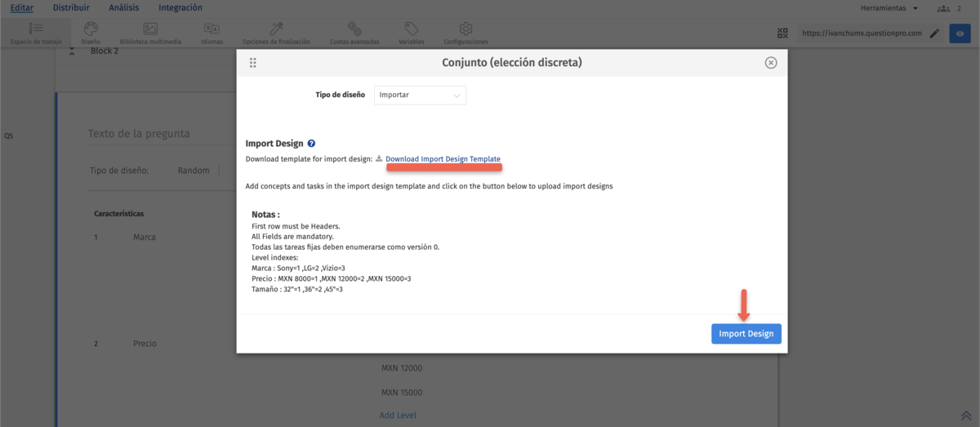The height and width of the screenshot is (427, 980).
Task: Click the Add Level link
Action: point(398,416)
